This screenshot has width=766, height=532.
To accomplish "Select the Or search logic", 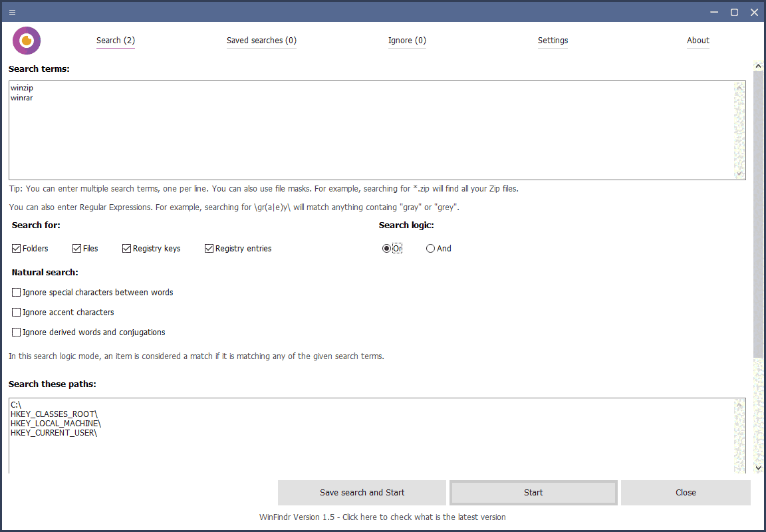I will coord(386,248).
